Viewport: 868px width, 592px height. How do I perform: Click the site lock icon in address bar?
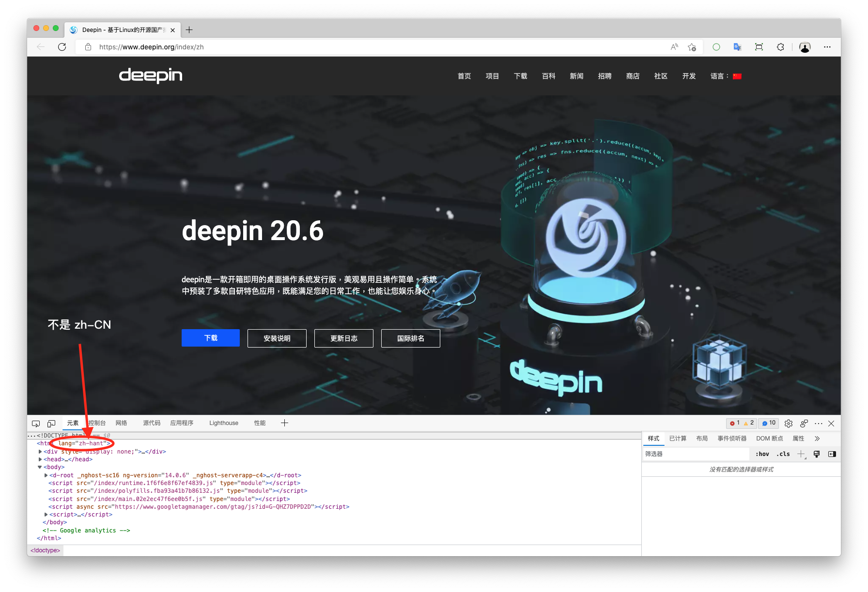tap(88, 47)
